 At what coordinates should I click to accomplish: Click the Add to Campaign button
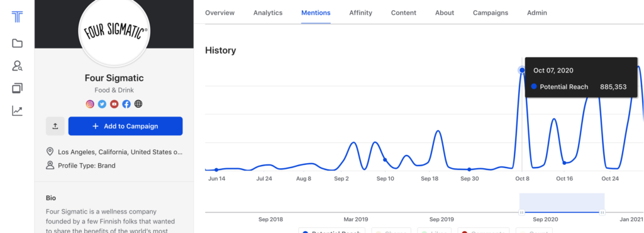pos(125,126)
